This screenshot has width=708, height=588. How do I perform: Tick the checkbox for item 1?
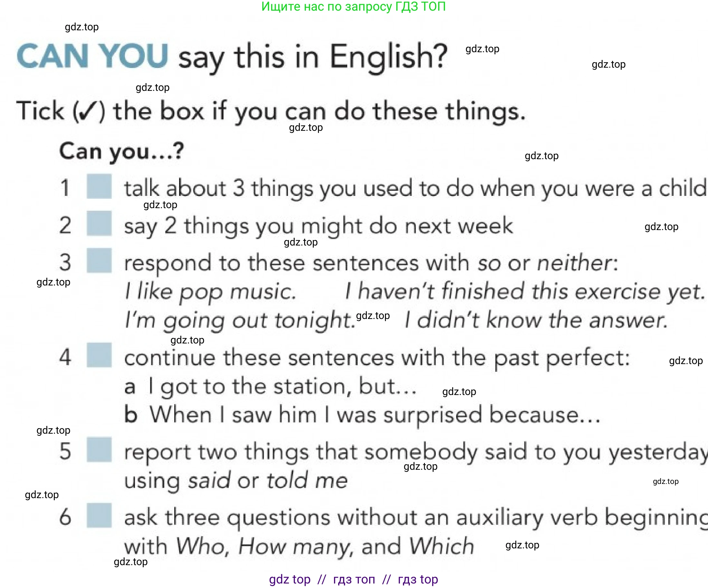point(99,186)
